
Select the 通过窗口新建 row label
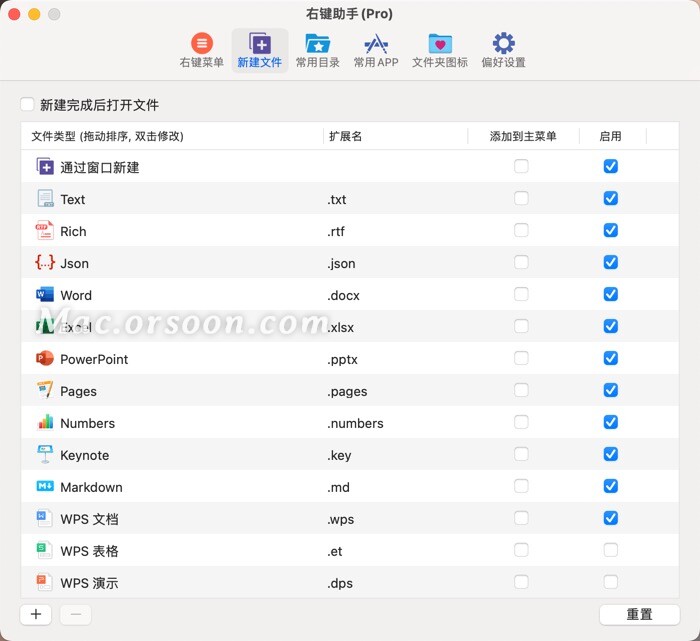pos(100,167)
